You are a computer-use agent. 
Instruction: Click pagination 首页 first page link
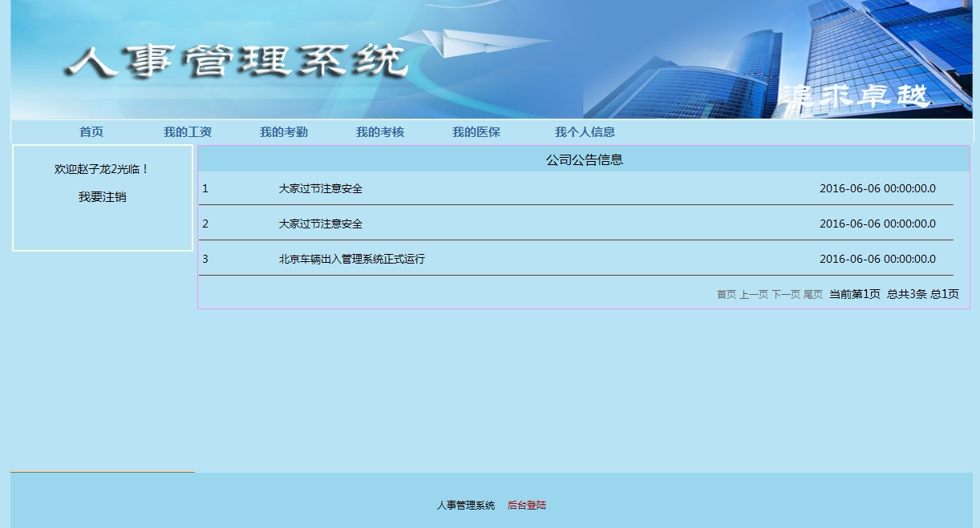726,294
